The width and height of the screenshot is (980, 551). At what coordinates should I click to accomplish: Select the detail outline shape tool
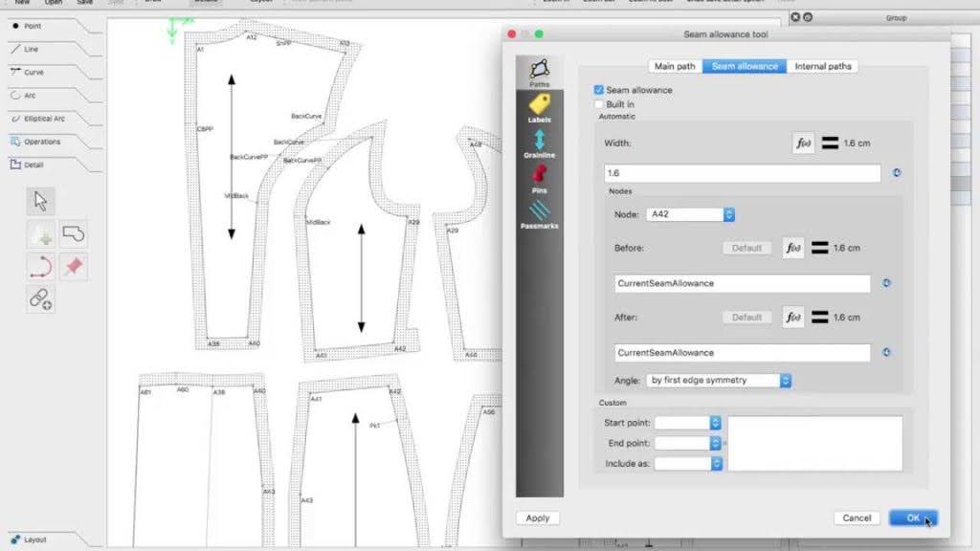74,234
